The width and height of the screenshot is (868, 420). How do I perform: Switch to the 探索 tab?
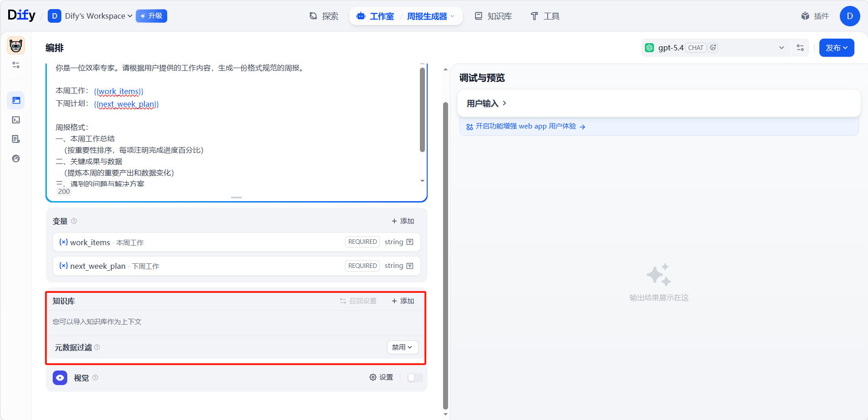click(324, 16)
